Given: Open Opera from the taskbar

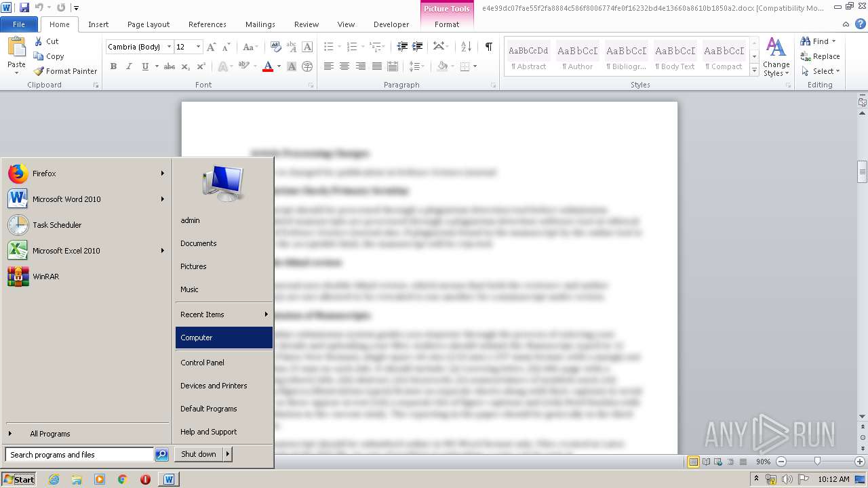Looking at the screenshot, I should point(145,479).
